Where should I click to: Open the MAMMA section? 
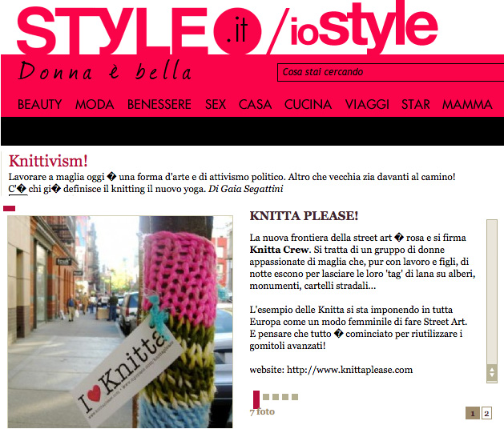pyautogui.click(x=467, y=104)
